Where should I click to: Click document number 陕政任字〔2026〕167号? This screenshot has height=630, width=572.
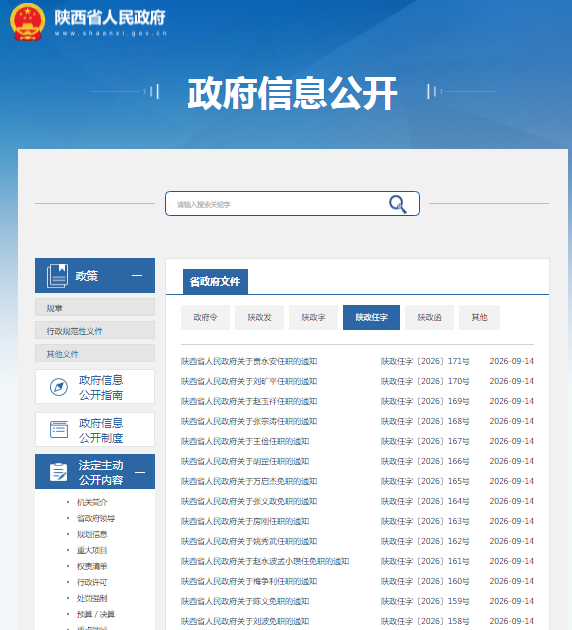[x=425, y=441]
